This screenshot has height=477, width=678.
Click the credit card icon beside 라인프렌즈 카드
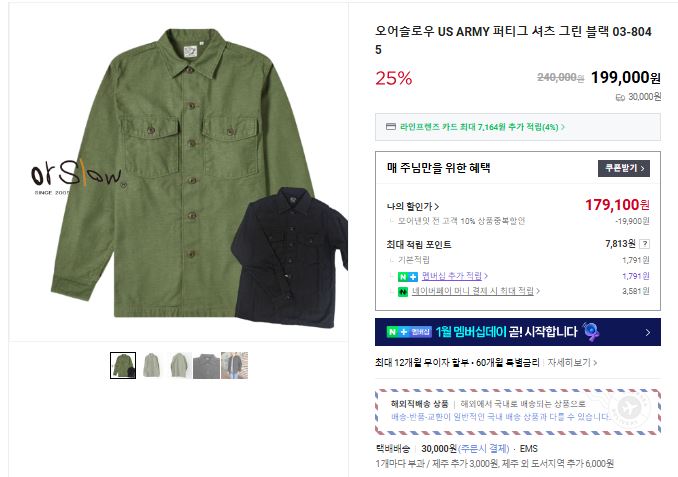pyautogui.click(x=391, y=127)
